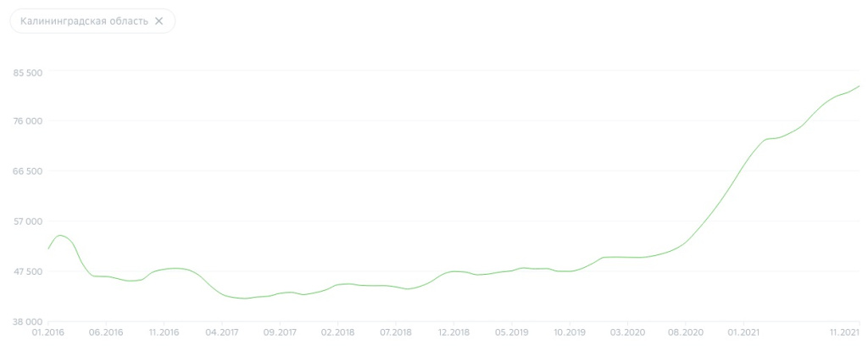The image size is (868, 357).
Task: Click the 01.2021 date label
Action: pyautogui.click(x=743, y=332)
